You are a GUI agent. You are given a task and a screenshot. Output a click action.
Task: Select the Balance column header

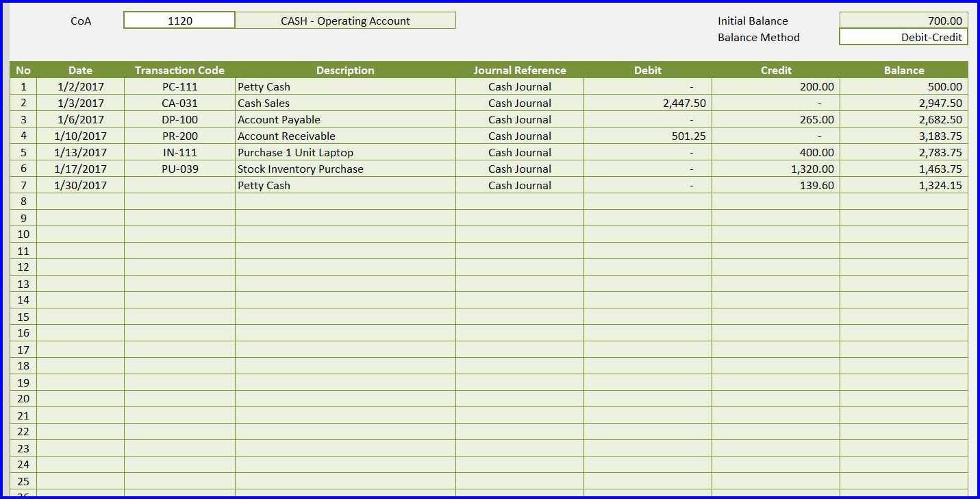(x=904, y=70)
